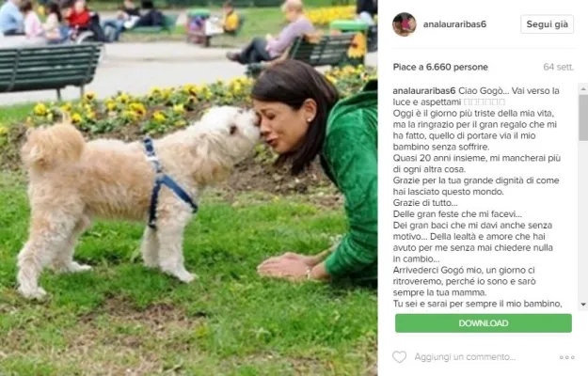The width and height of the screenshot is (588, 376).
Task: Click the caption scrollbar down arrow
Action: 583,305
